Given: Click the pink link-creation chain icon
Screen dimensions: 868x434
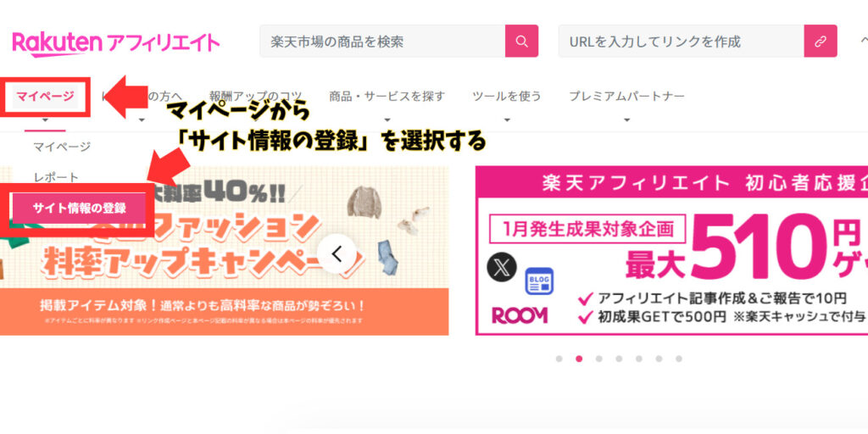Looking at the screenshot, I should coord(821,41).
